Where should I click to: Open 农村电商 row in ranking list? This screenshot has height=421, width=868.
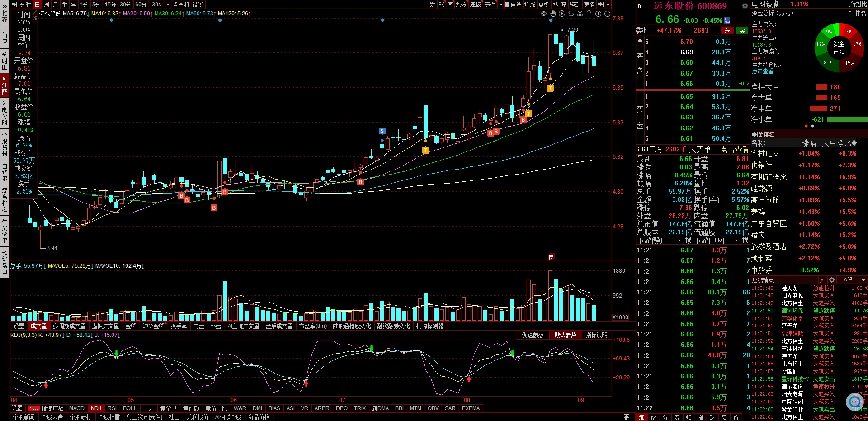click(809, 154)
